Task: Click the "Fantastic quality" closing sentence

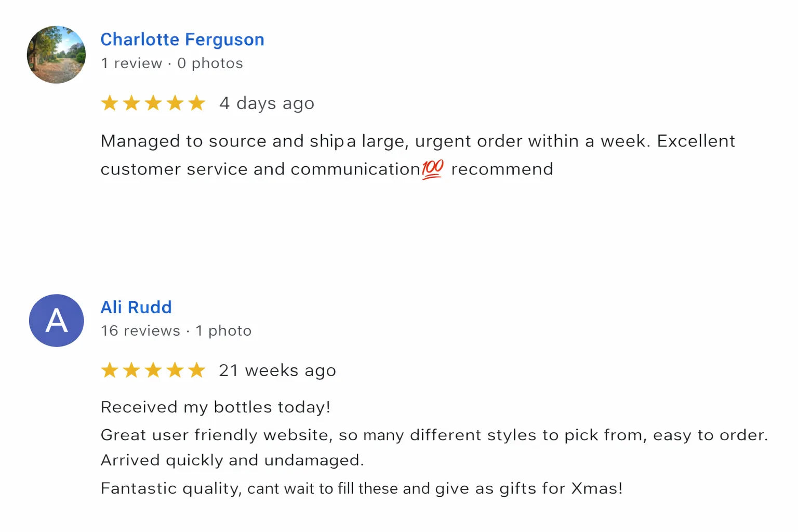Action: click(x=361, y=488)
